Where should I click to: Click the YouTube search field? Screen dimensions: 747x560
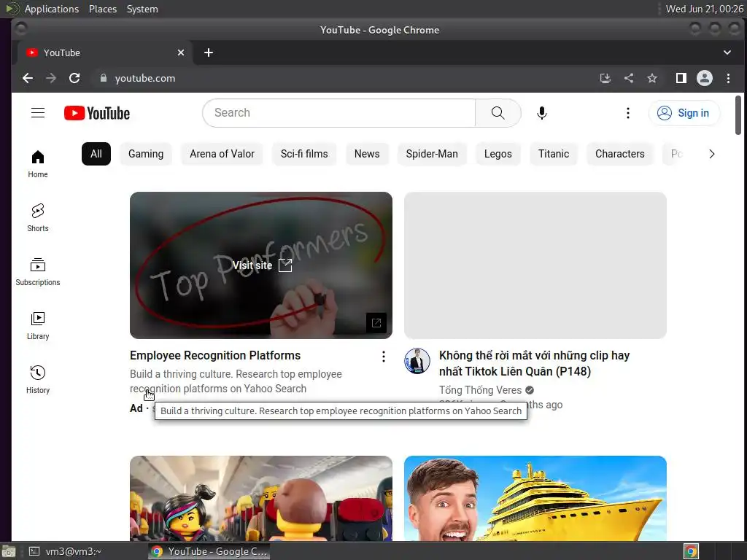[339, 113]
